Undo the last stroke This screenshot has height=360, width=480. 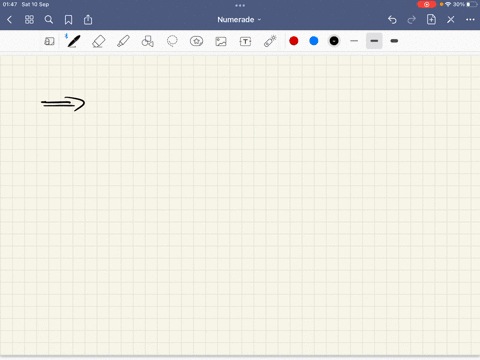(392, 20)
